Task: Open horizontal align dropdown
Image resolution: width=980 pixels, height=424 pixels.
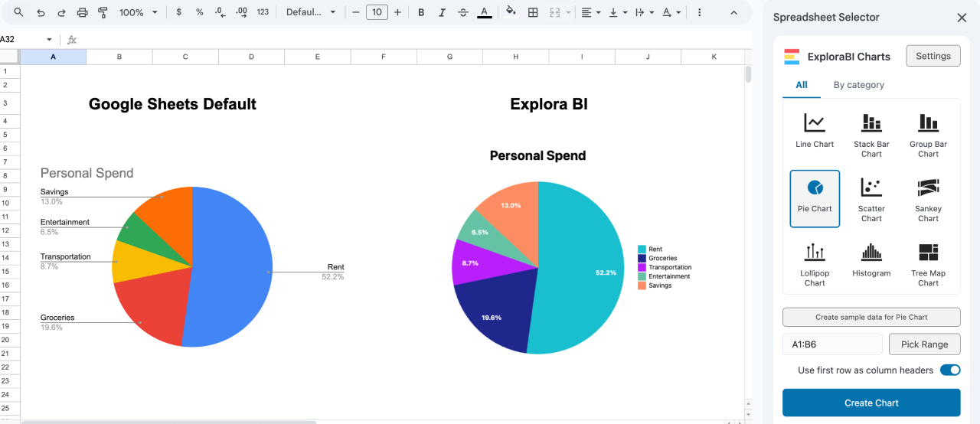Action: coord(590,12)
